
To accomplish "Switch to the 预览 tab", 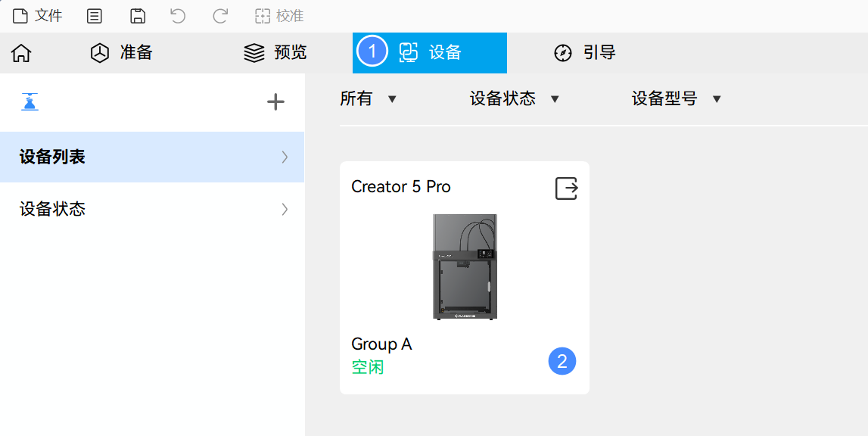I will click(275, 53).
